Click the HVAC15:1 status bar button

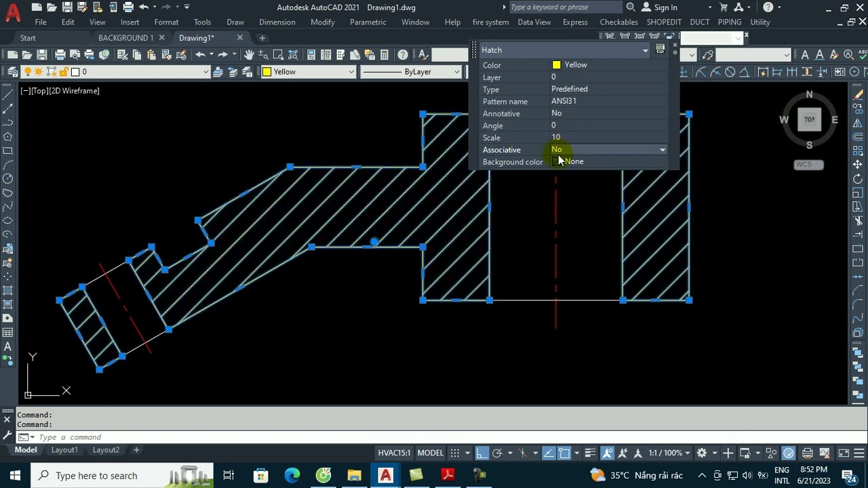pos(394,453)
